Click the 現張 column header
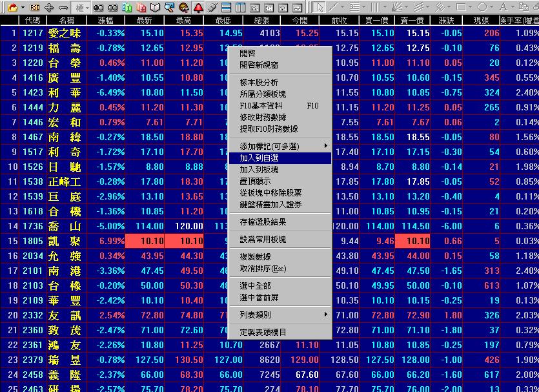 pos(481,21)
